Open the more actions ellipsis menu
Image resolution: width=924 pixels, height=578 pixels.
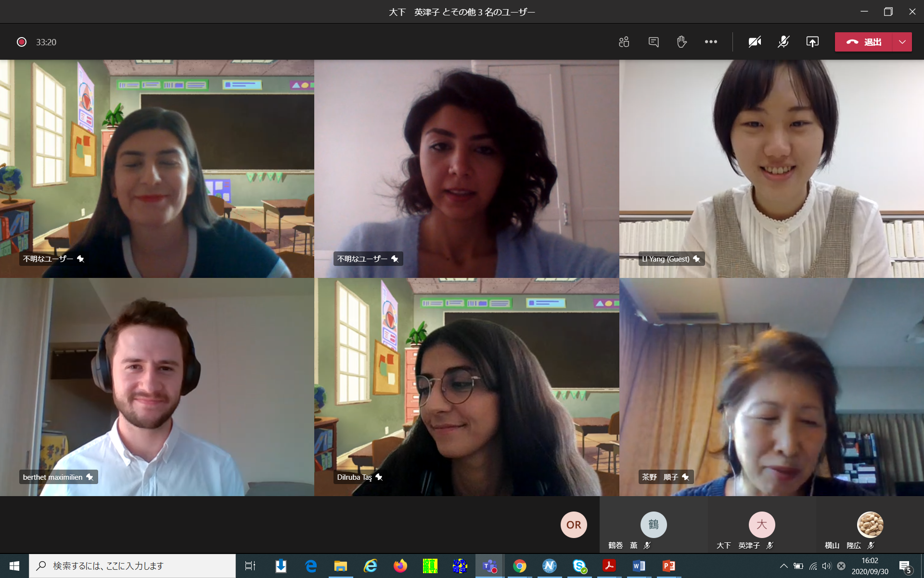[x=711, y=42]
